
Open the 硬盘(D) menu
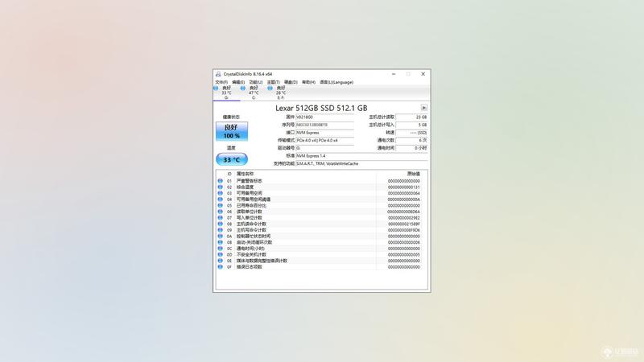[291, 82]
